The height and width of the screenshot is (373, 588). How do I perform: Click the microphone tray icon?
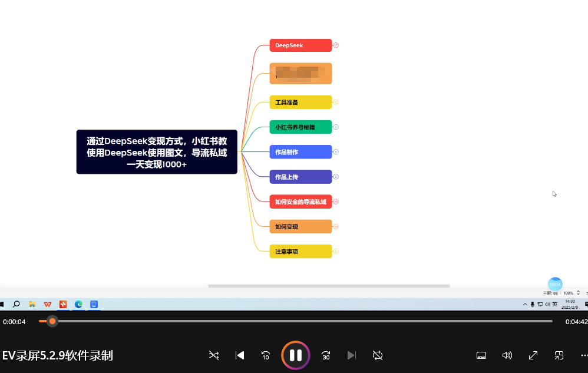tap(533, 305)
